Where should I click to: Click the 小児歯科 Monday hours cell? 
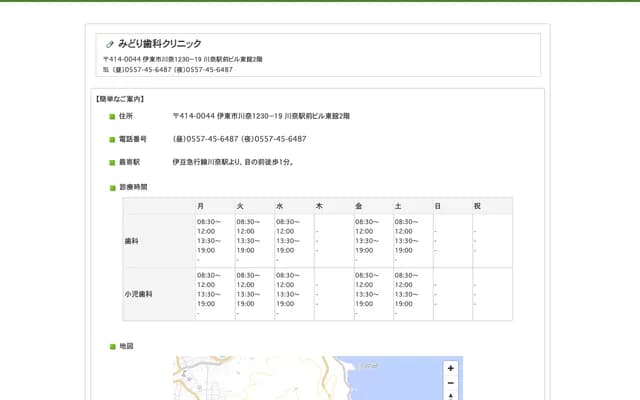click(215, 294)
